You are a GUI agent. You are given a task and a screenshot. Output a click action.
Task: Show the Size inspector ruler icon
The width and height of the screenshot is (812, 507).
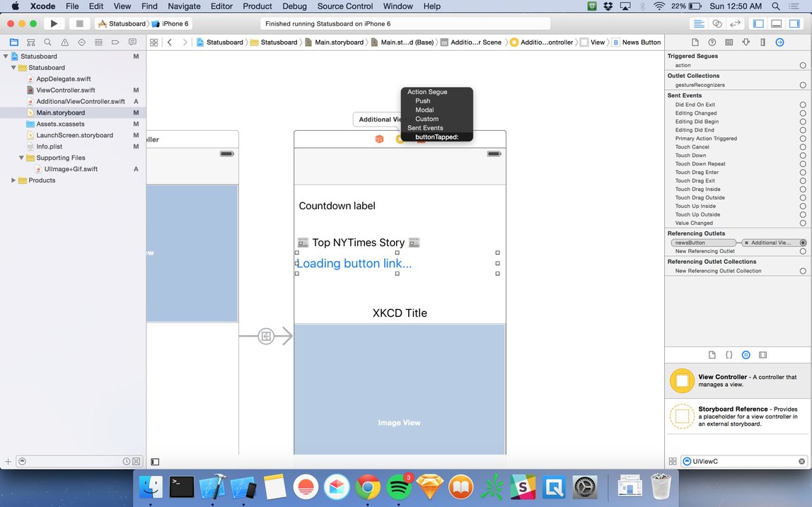tap(762, 42)
